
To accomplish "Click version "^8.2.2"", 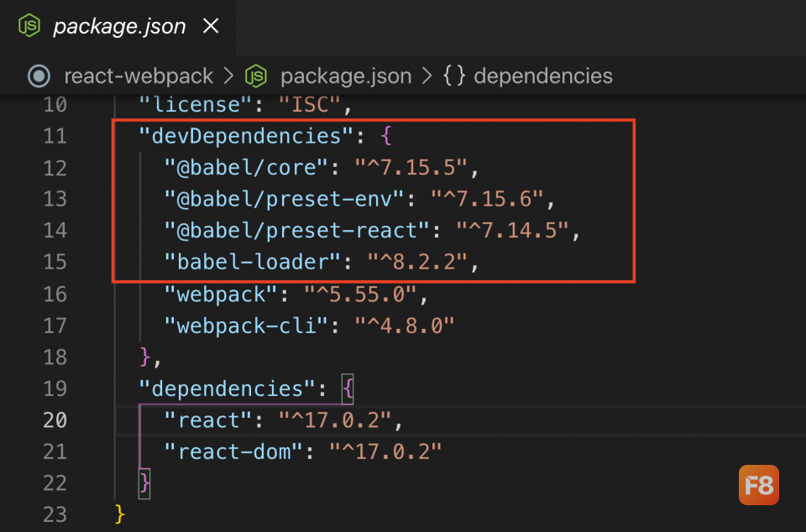I will click(417, 263).
